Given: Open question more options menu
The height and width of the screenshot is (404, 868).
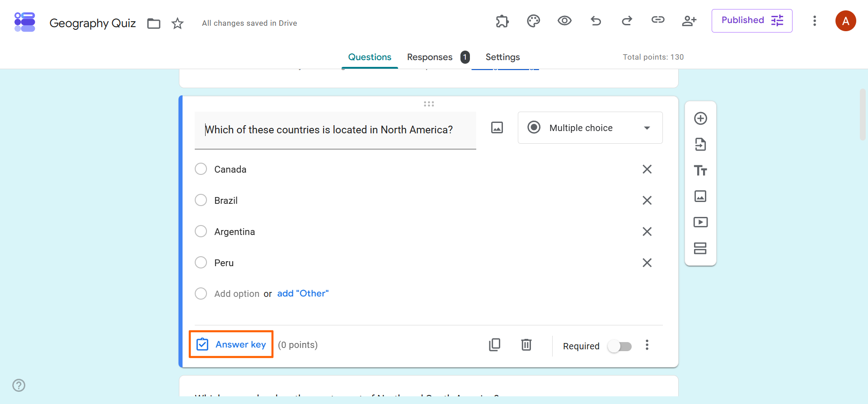Looking at the screenshot, I should tap(647, 345).
